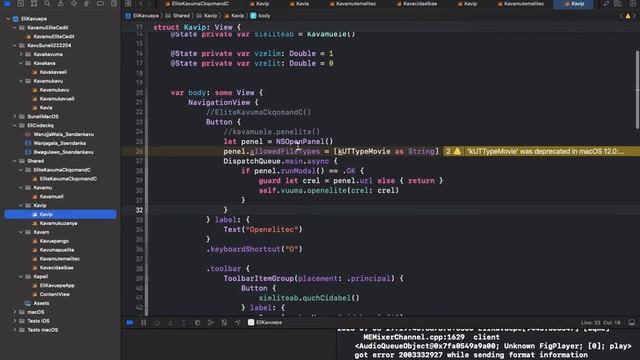Open the related items grid icon
Screen dimensions: 640x360
(128, 4)
